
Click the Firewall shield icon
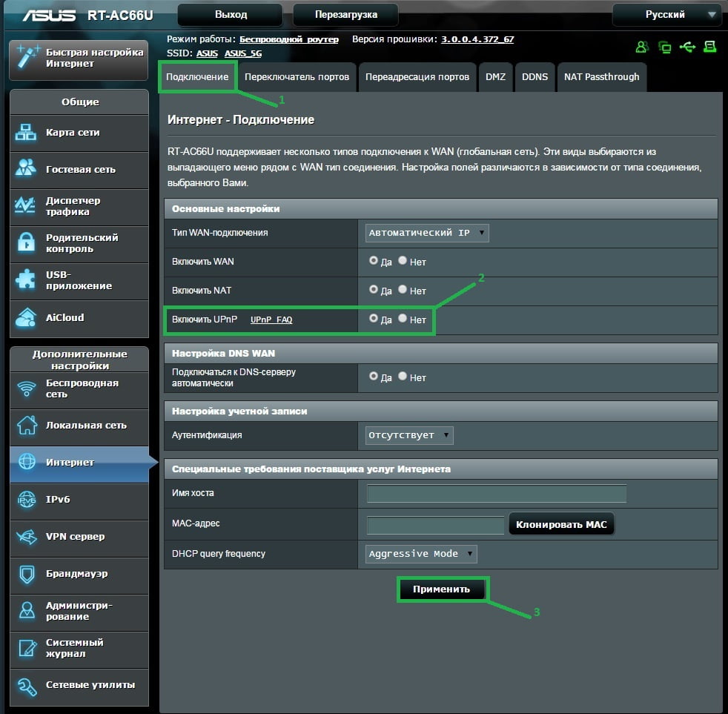coord(27,574)
